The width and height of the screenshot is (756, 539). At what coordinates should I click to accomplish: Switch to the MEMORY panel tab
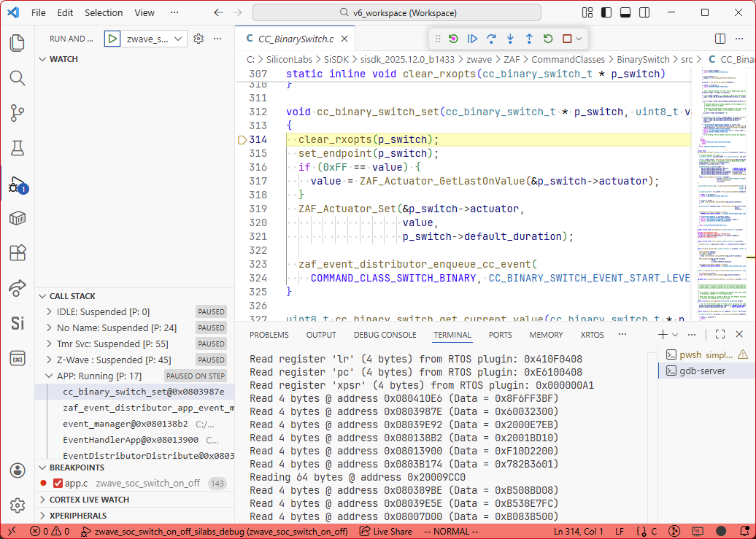(x=546, y=335)
